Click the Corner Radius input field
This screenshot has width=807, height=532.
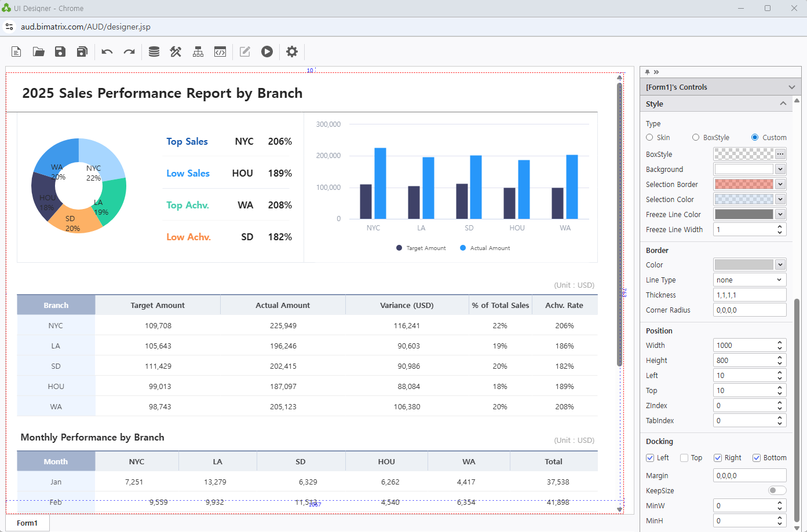tap(749, 310)
